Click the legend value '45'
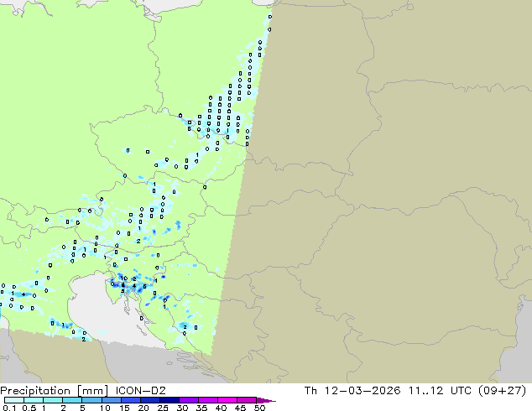This screenshot has width=532, height=411. coord(241,408)
